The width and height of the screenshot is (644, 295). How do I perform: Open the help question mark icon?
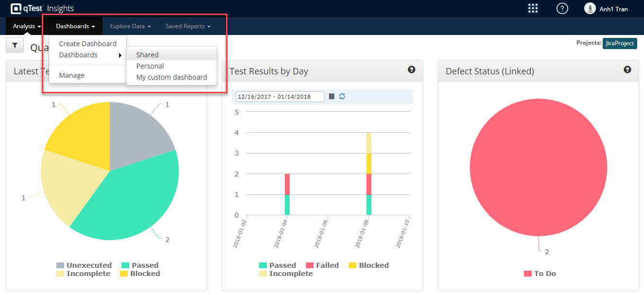[562, 8]
